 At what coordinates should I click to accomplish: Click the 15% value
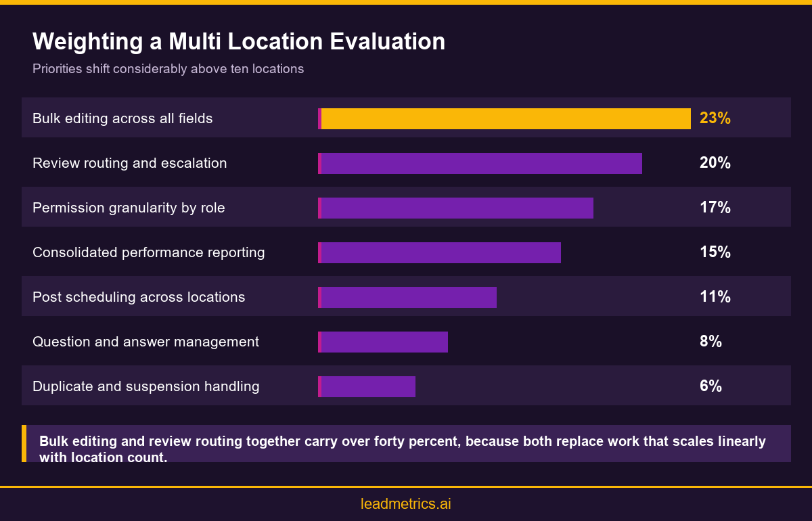coord(715,252)
